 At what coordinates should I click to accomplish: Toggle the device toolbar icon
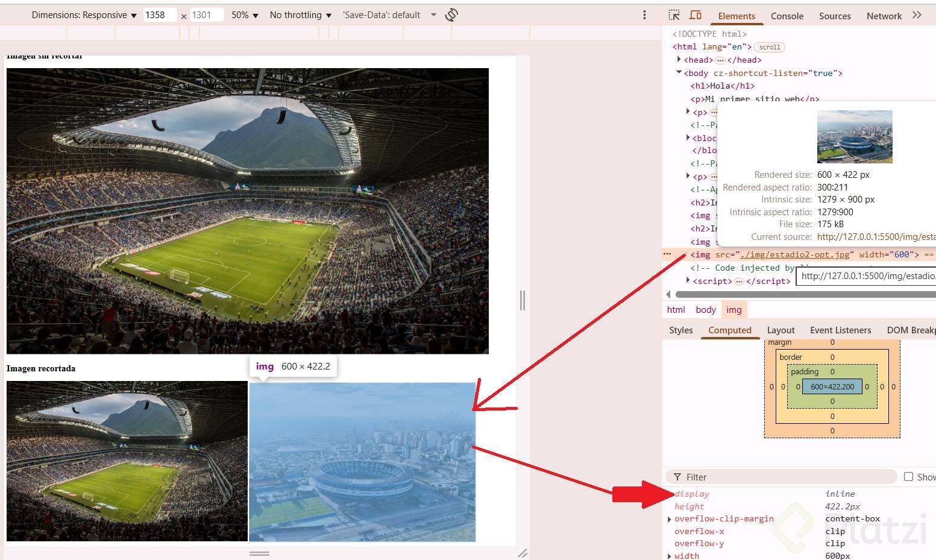(696, 15)
